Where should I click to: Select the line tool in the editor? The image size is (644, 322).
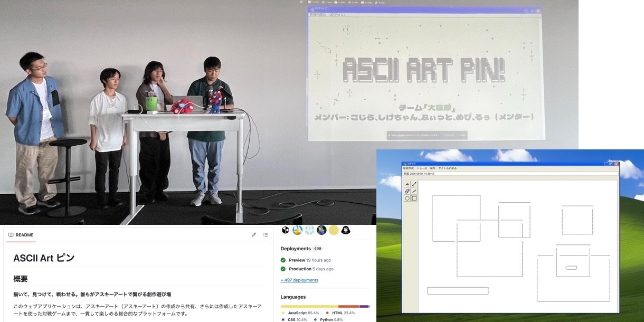click(414, 184)
